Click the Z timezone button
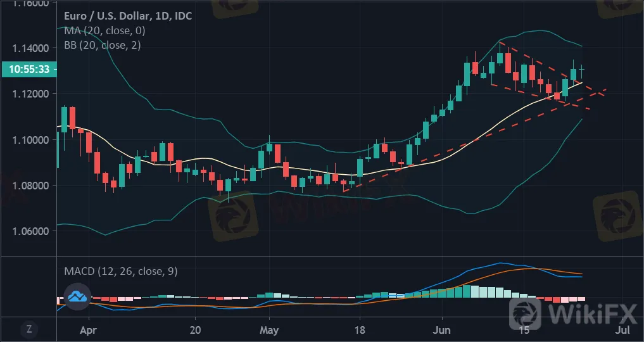Screen dimensions: 644x342 pos(28,329)
